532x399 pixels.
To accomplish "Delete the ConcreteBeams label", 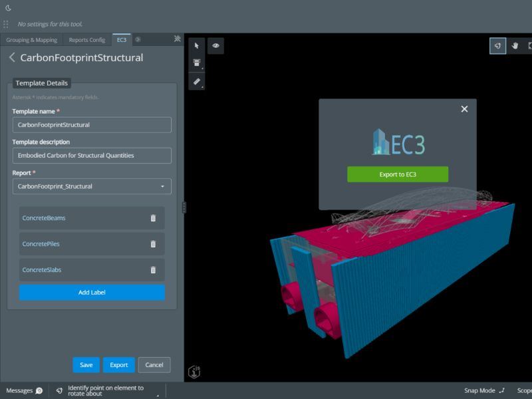I will coord(153,218).
